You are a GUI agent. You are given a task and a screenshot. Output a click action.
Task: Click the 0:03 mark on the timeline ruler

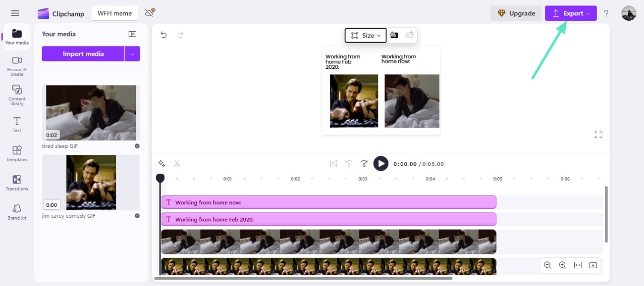tap(363, 179)
